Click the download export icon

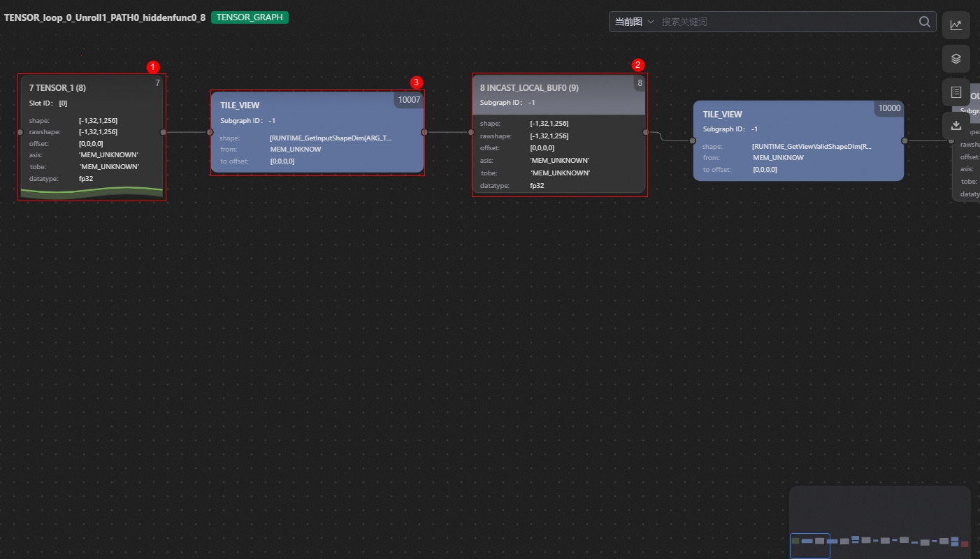click(x=956, y=126)
